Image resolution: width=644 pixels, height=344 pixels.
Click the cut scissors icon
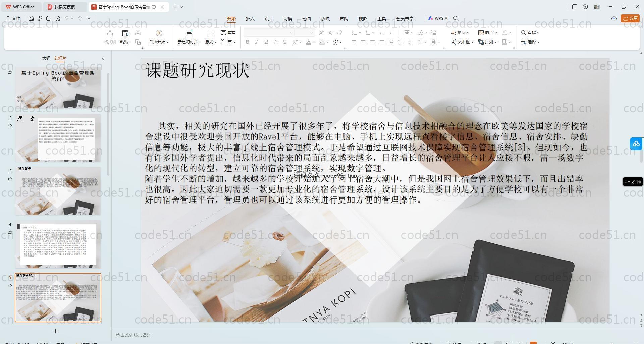[x=138, y=33]
